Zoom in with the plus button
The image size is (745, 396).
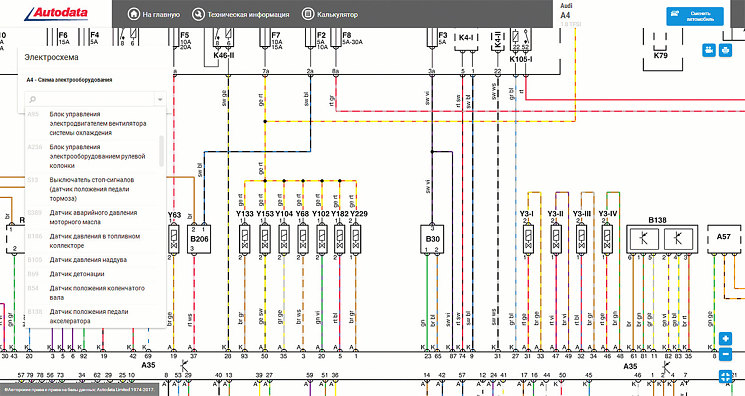click(725, 338)
